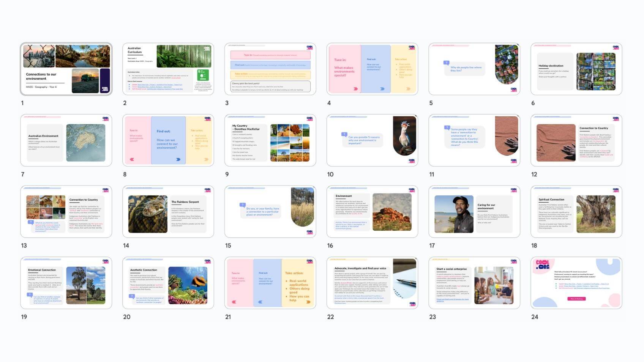
Task: Click slide 21 with 'Take action' highlighted
Action: [270, 283]
